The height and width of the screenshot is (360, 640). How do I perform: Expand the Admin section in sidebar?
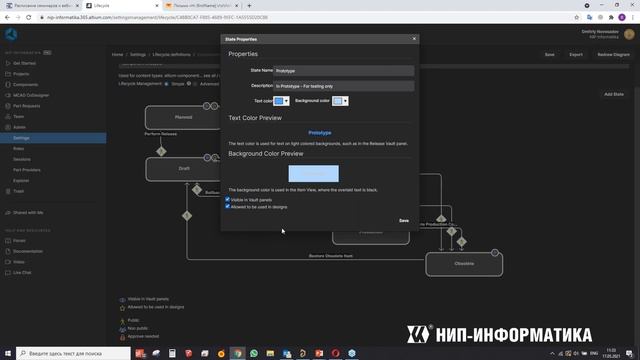[x=19, y=127]
